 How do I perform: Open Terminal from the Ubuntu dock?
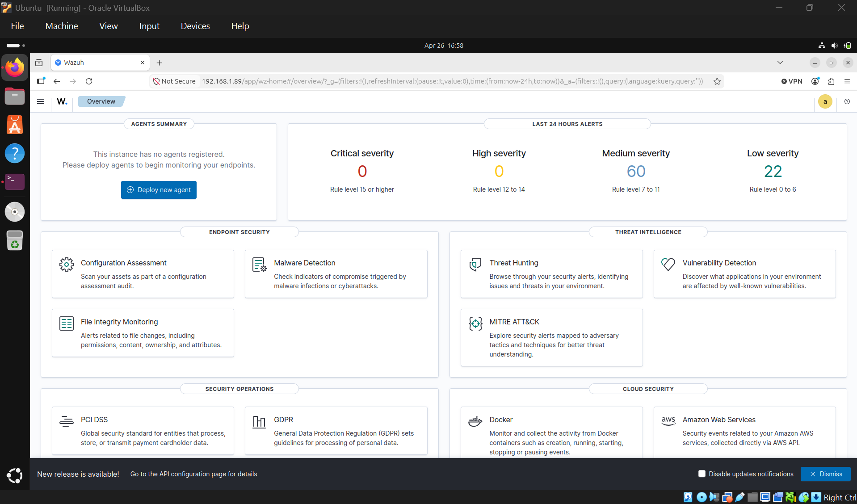(x=15, y=181)
